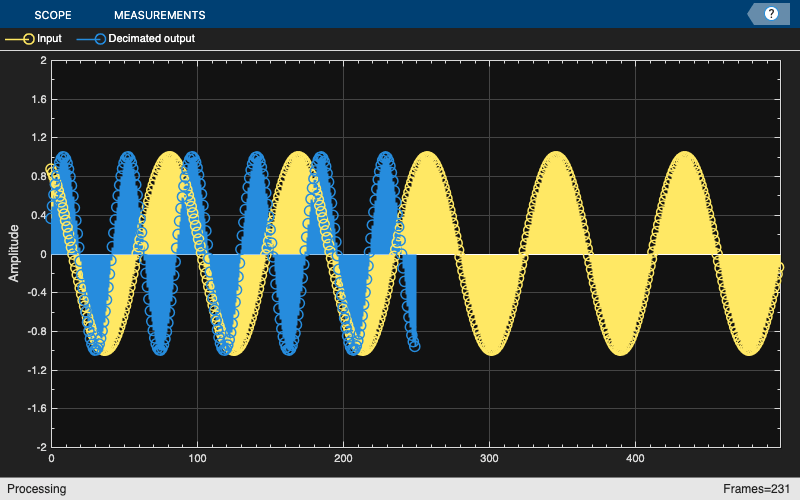Click the 200 tick on x-axis
The width and height of the screenshot is (800, 500).
(x=343, y=458)
